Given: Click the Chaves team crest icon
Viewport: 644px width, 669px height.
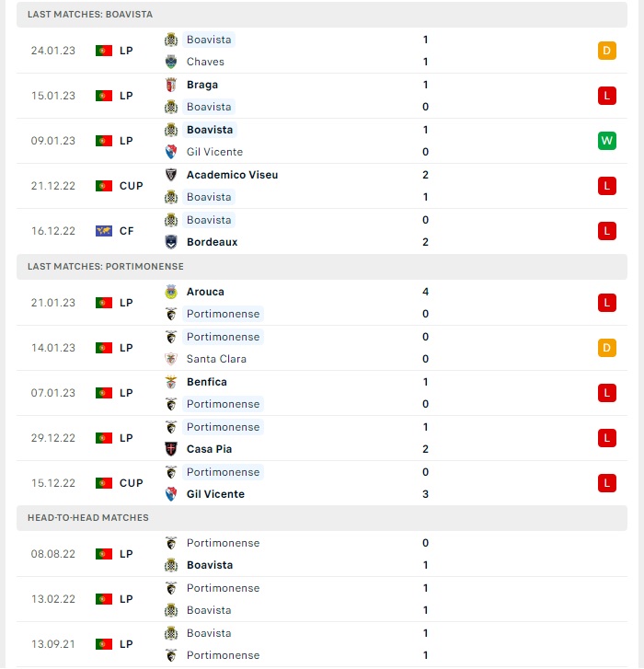Looking at the screenshot, I should click(x=171, y=62).
